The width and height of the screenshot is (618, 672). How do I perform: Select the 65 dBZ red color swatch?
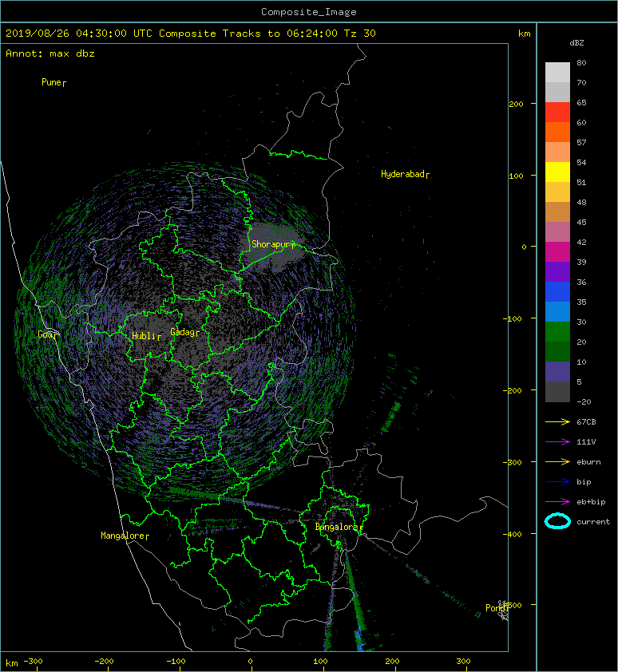tap(557, 112)
